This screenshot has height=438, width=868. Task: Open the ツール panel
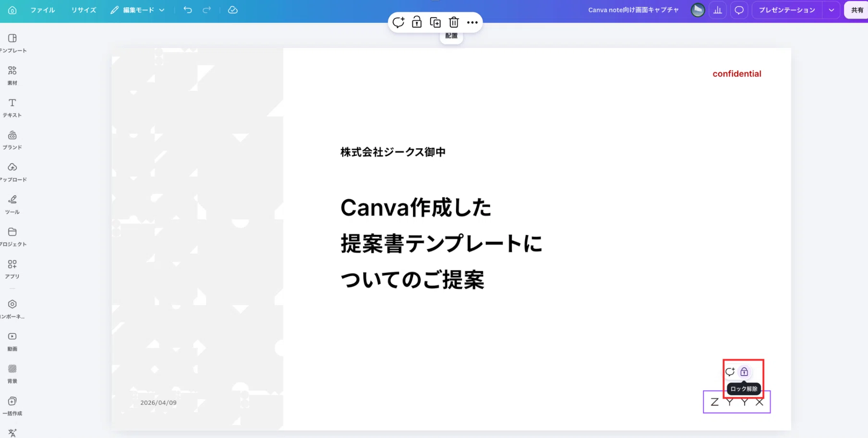12,204
